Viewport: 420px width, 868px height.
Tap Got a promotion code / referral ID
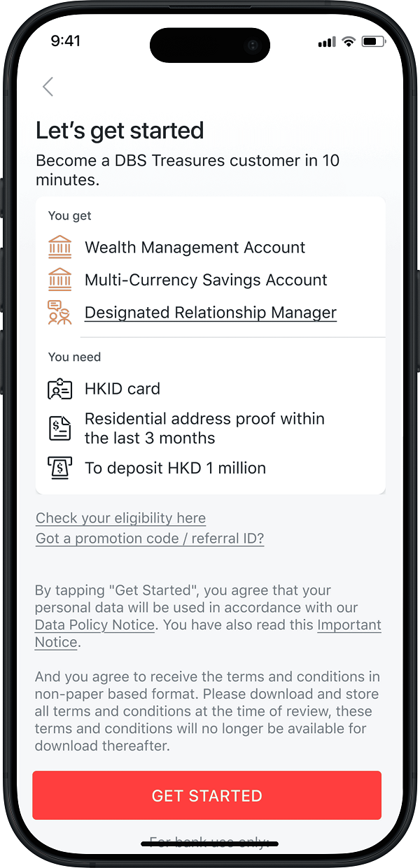(150, 539)
